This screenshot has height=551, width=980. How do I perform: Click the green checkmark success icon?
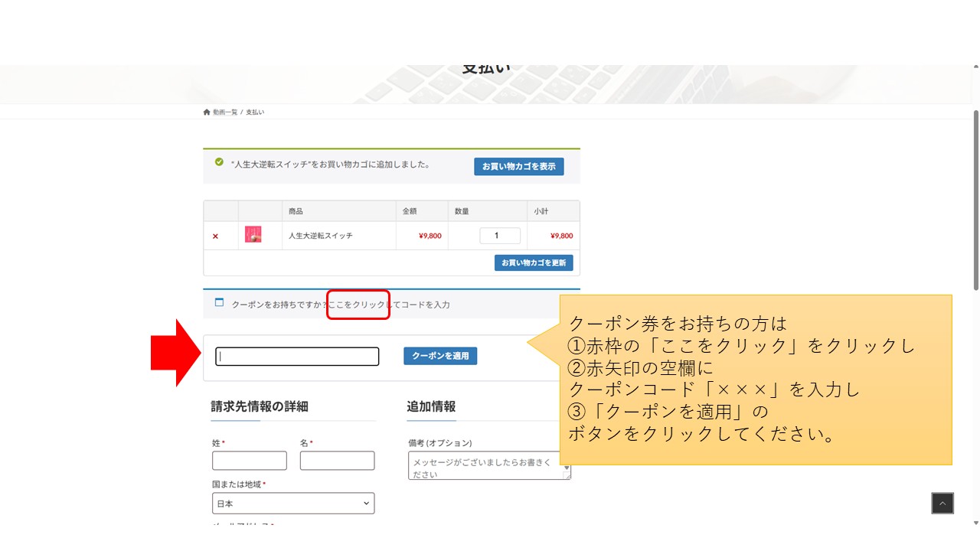click(219, 162)
